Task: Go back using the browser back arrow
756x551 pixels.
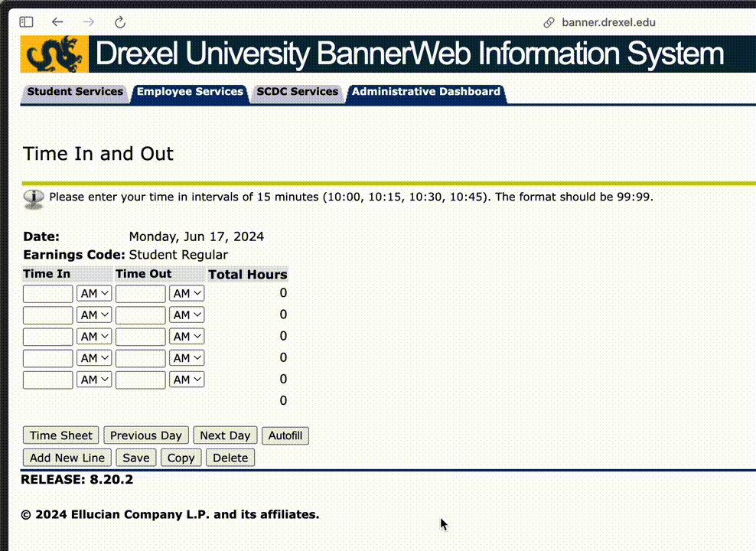Action: click(x=57, y=21)
